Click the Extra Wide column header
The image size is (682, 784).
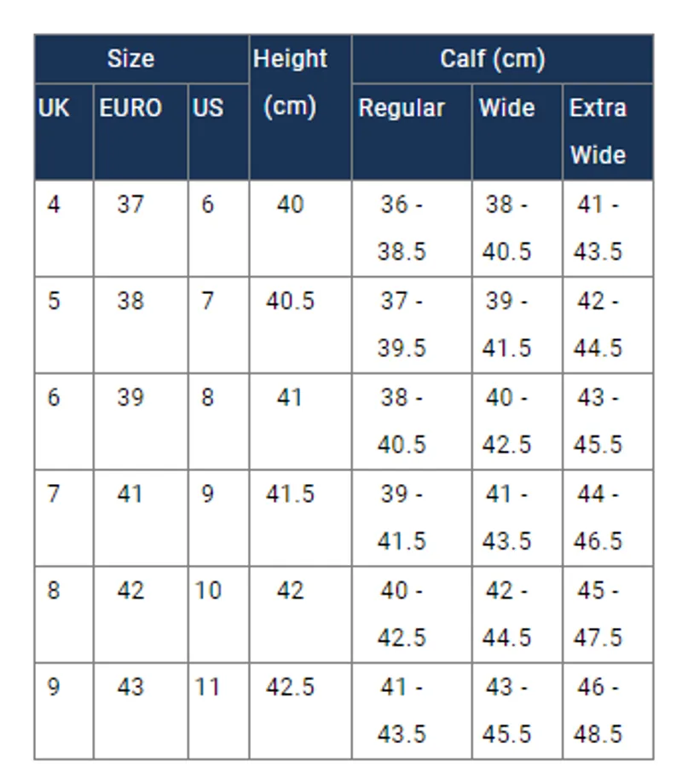(608, 132)
